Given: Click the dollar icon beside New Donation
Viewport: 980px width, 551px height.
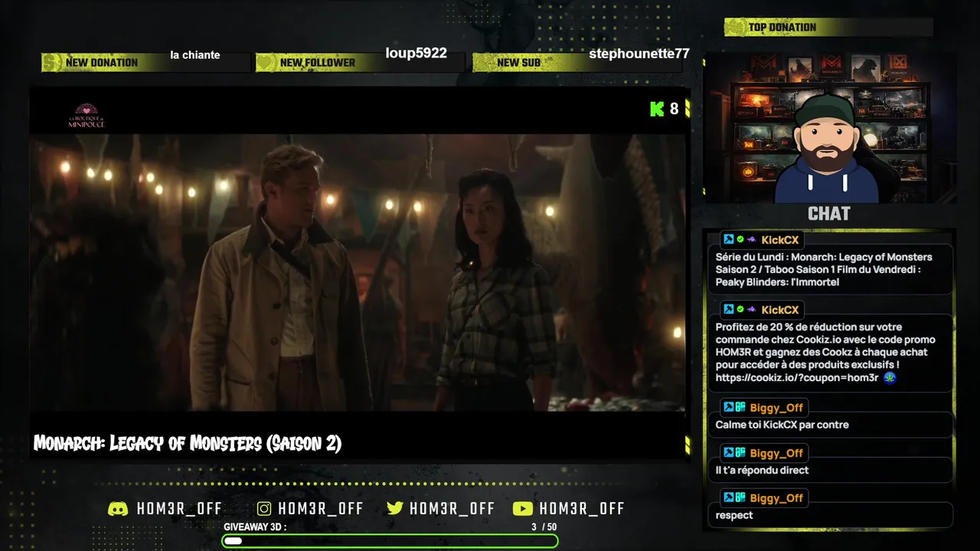Looking at the screenshot, I should coord(51,63).
